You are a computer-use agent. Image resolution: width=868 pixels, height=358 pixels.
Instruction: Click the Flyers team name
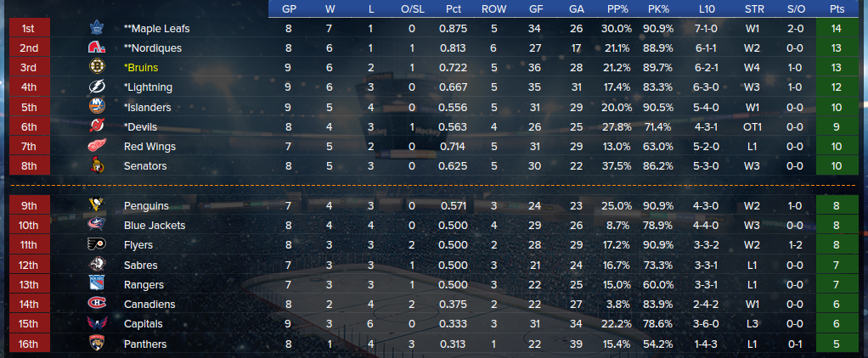tap(138, 245)
